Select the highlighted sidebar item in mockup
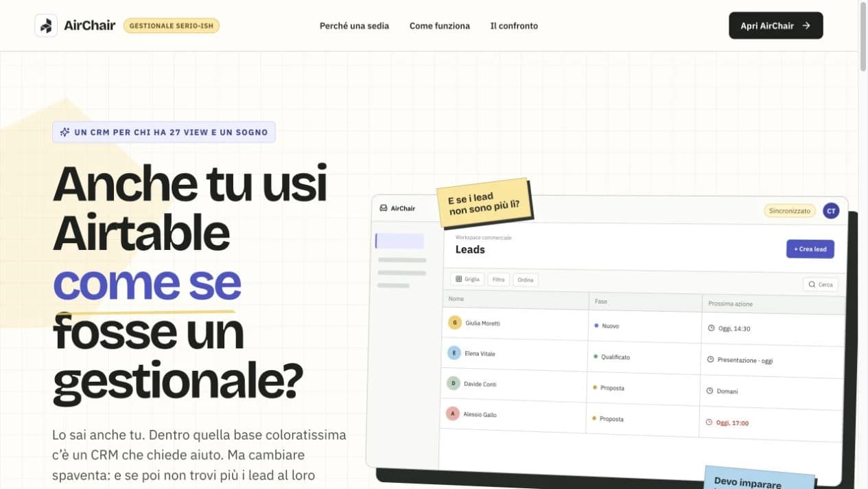 (399, 241)
